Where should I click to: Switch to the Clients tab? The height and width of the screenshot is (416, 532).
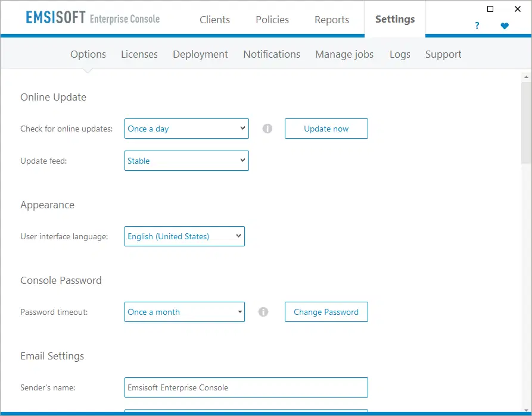click(x=214, y=20)
